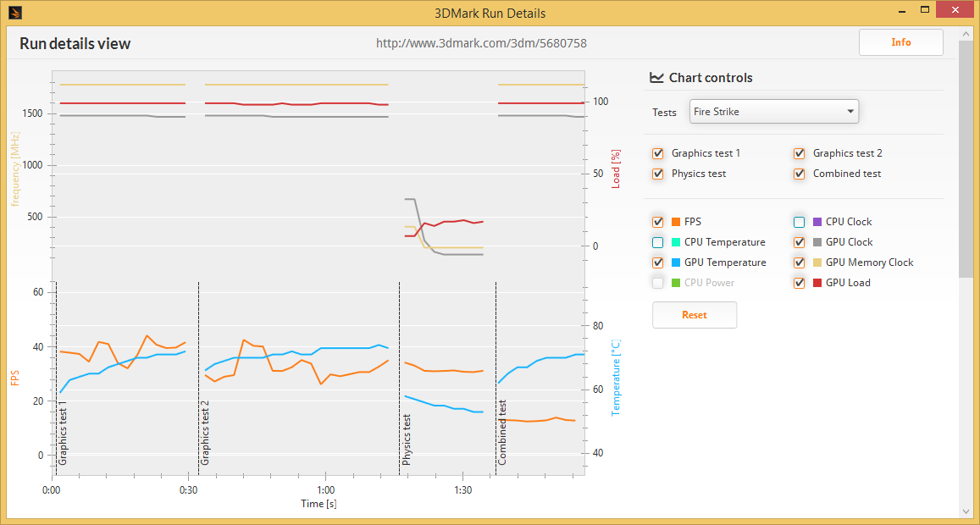Click the Run details view heading
Screen dimensions: 980x525
click(75, 43)
